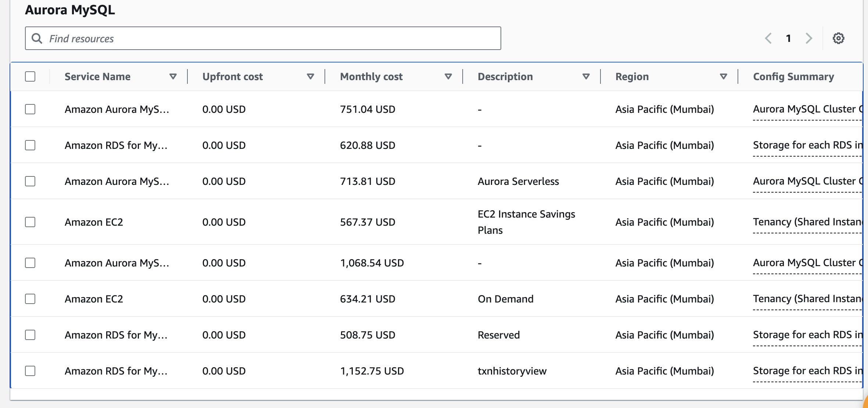
Task: Open Region column sort dropdown
Action: (724, 76)
